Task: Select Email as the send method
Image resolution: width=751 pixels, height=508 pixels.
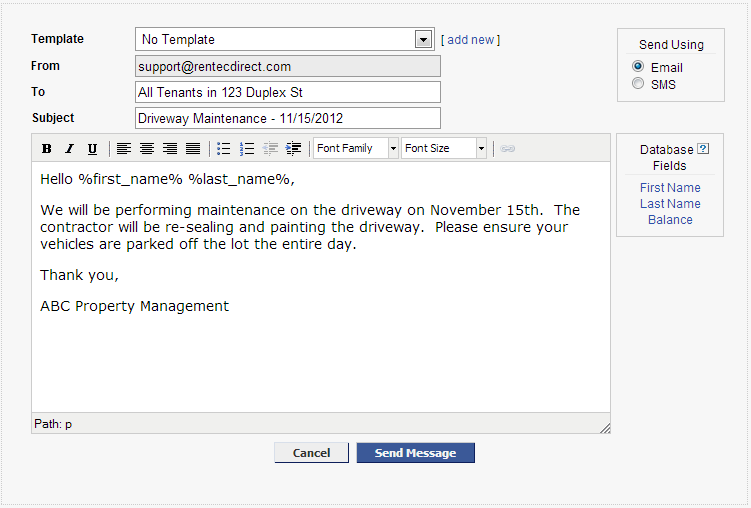Action: pyautogui.click(x=638, y=67)
